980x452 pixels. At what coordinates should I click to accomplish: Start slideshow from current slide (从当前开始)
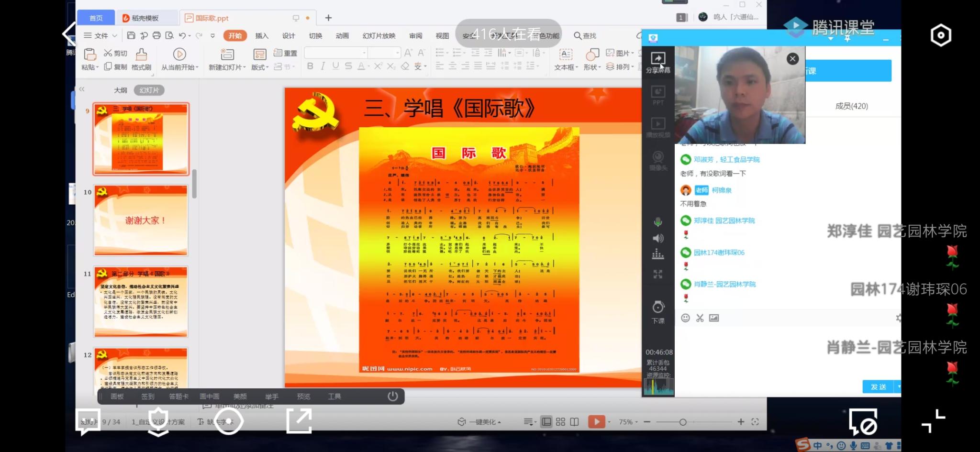coord(179,59)
